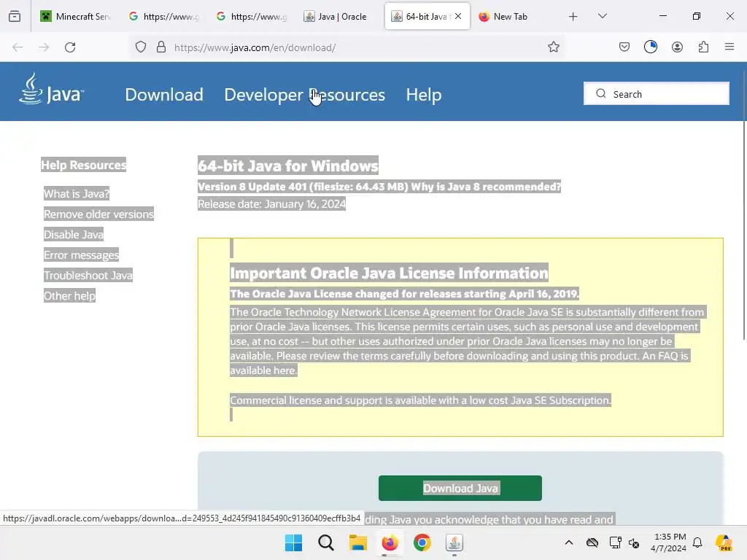
Task: Open the What is Java? link
Action: 76,194
